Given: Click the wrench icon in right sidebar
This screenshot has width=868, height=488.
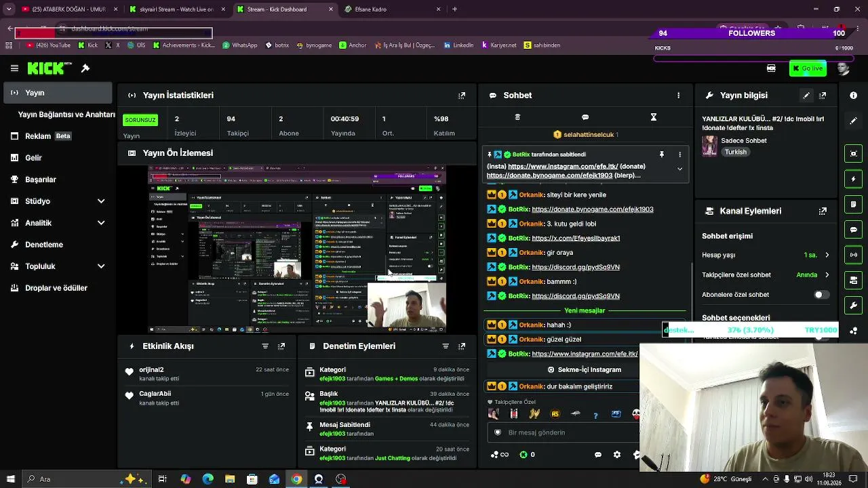Looking at the screenshot, I should (854, 305).
